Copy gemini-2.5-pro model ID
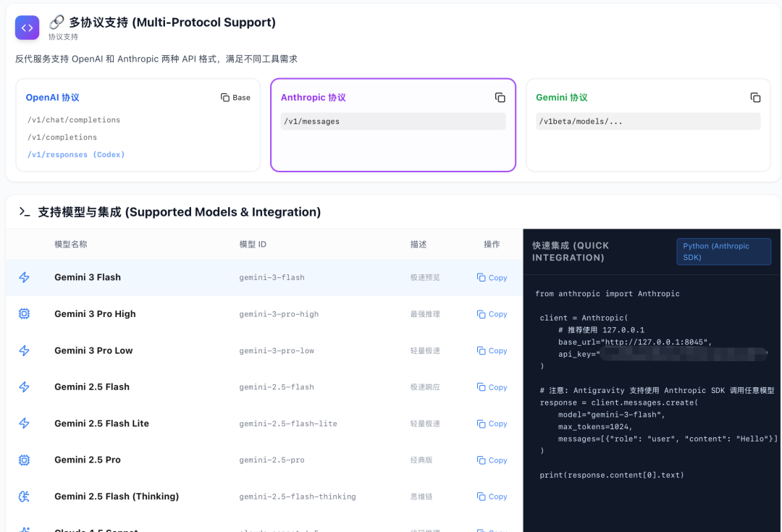The height and width of the screenshot is (532, 782). [x=492, y=460]
